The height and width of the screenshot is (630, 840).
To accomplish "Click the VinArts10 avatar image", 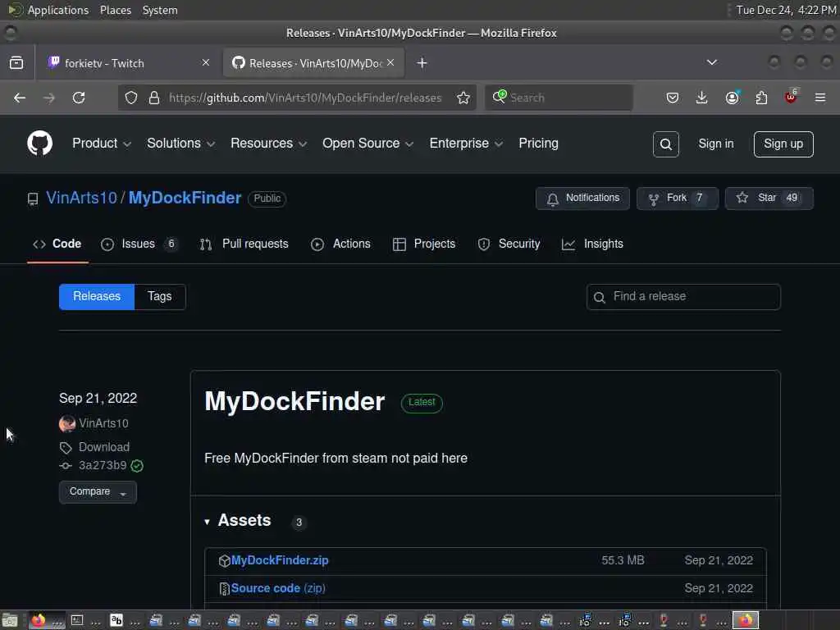I will pos(67,424).
